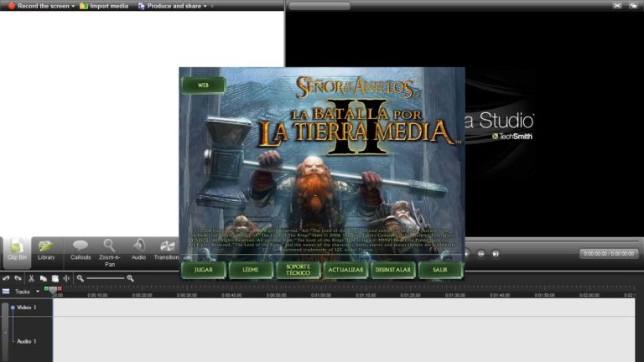Click the WEB button in game launcher
The height and width of the screenshot is (362, 644).
(203, 85)
